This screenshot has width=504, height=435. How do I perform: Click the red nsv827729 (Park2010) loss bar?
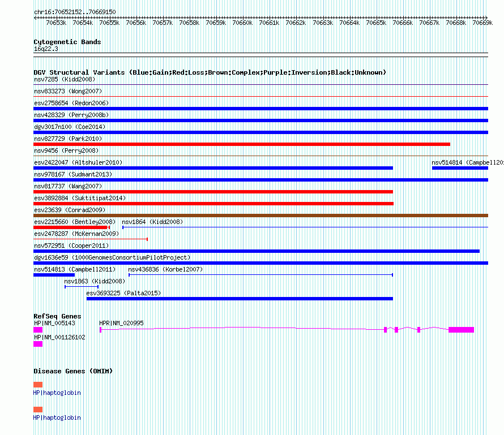(242, 144)
